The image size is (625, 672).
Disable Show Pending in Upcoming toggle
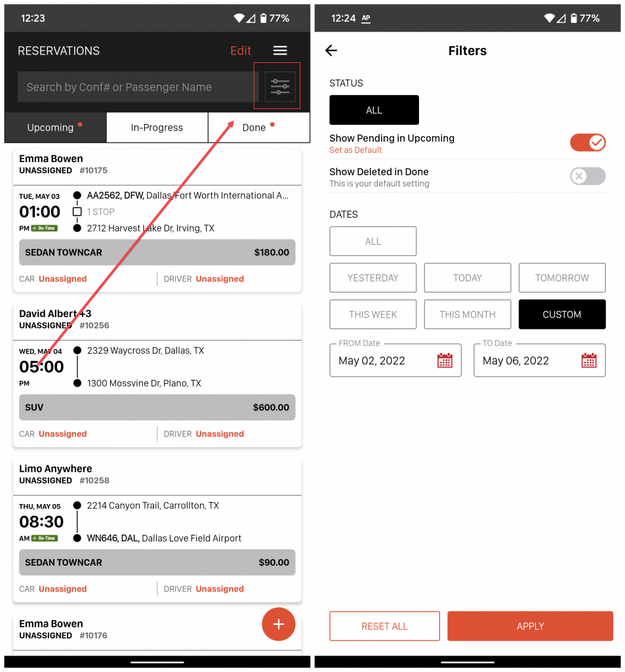(588, 142)
